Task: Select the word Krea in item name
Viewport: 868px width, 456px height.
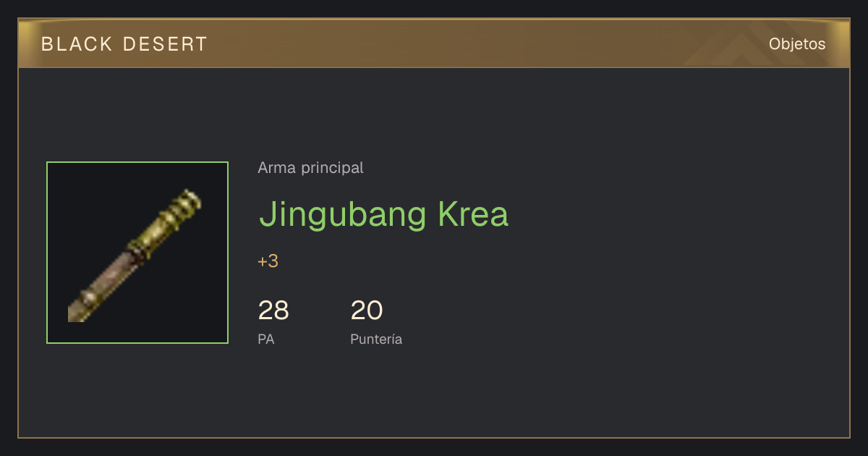Action: (473, 214)
